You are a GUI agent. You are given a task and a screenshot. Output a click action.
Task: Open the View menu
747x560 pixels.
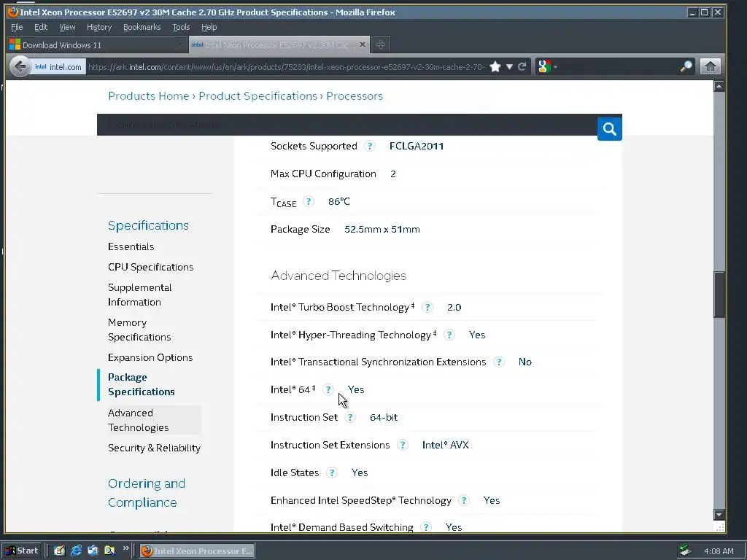pos(67,27)
